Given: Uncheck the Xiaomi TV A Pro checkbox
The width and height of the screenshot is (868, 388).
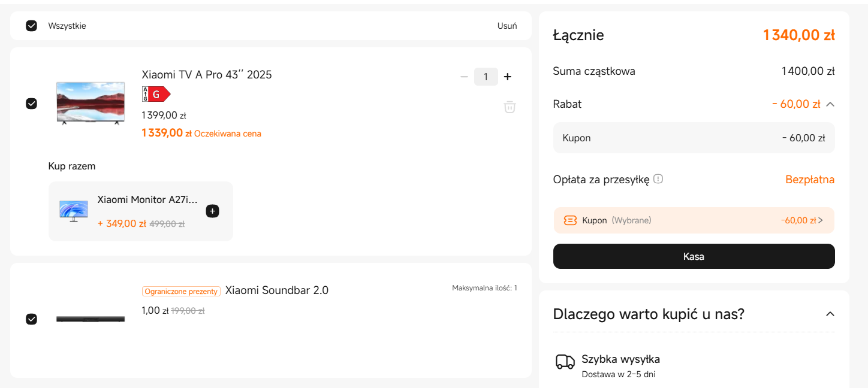Looking at the screenshot, I should click(x=32, y=104).
